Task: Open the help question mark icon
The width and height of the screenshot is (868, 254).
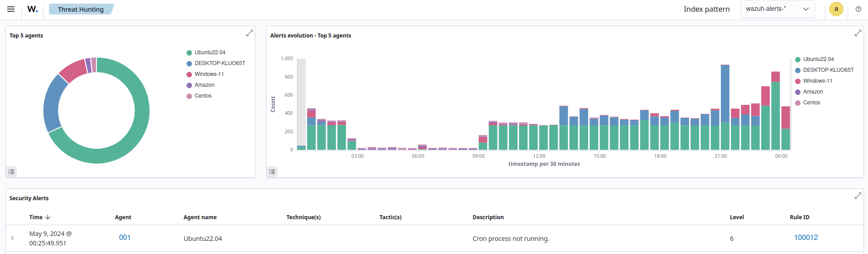Action: (x=858, y=9)
